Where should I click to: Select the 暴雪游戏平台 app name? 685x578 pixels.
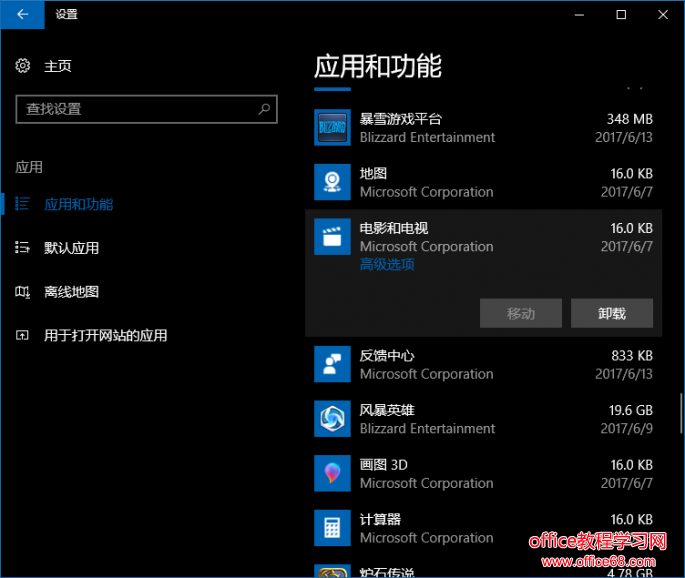click(x=401, y=119)
